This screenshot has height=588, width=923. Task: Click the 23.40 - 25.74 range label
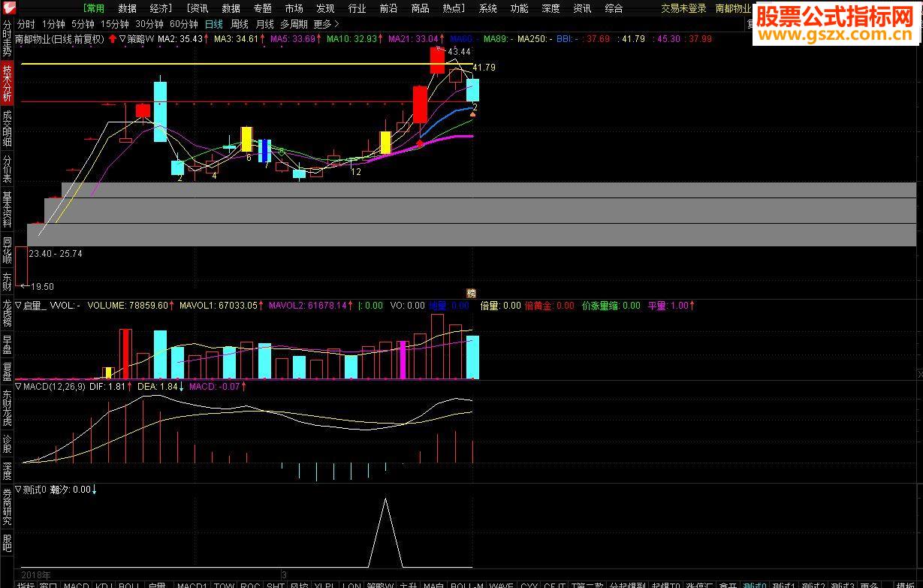pyautogui.click(x=56, y=254)
